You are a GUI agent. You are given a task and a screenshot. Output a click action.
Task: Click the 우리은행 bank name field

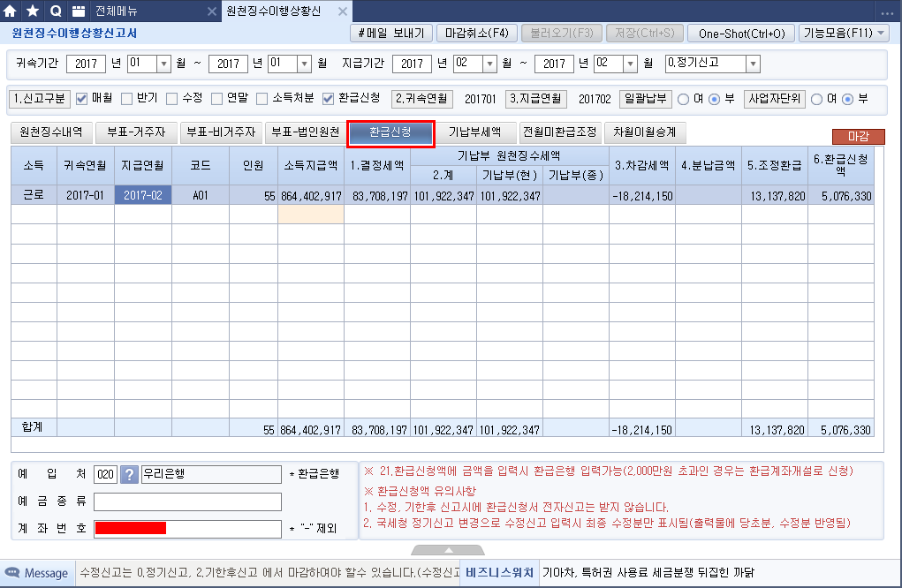(211, 474)
